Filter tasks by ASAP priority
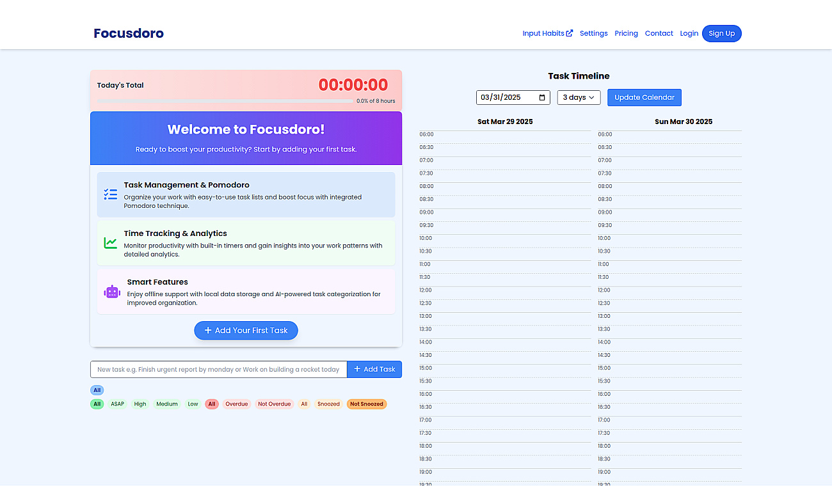This screenshot has height=504, width=832. (x=118, y=404)
